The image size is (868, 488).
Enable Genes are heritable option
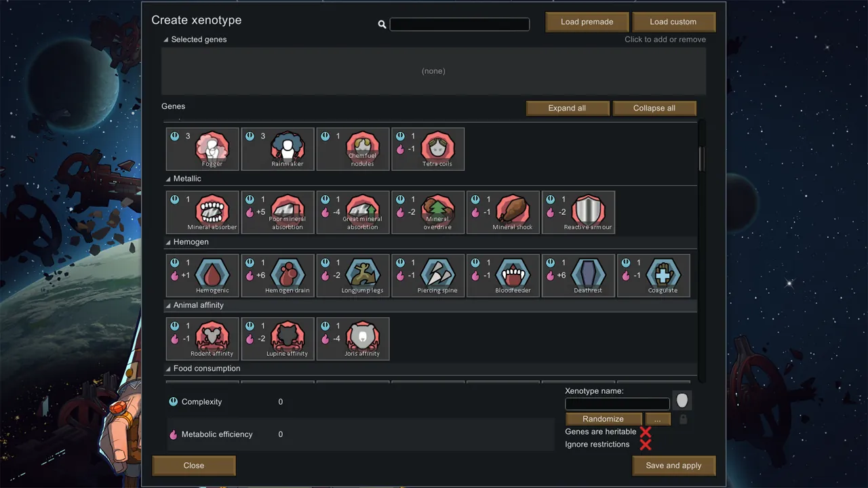pos(645,432)
